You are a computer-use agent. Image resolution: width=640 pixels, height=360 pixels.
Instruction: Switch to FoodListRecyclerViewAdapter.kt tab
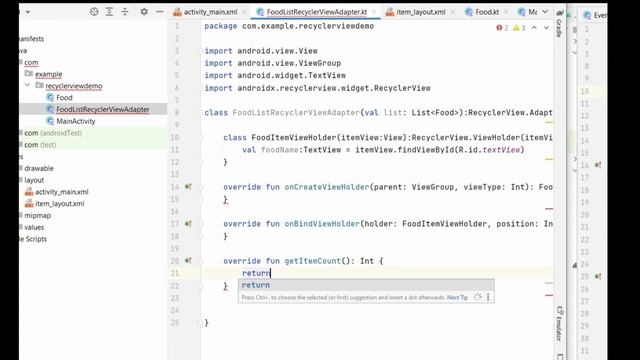[317, 12]
